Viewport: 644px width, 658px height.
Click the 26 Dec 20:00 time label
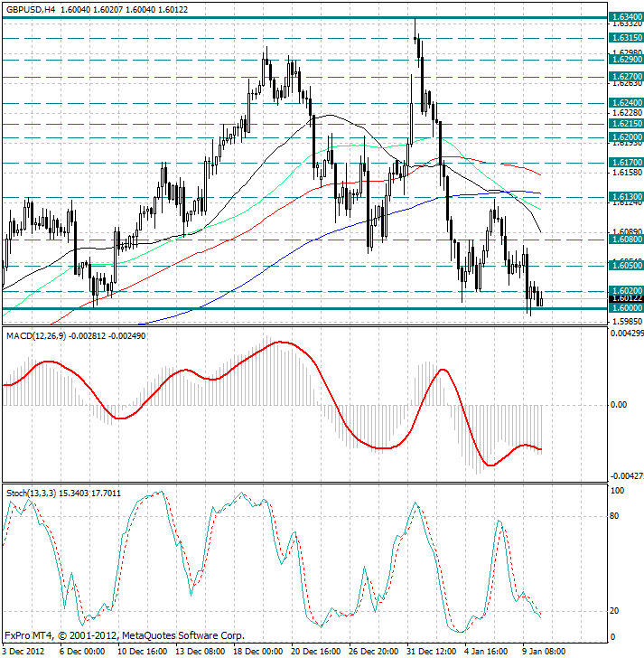click(374, 652)
